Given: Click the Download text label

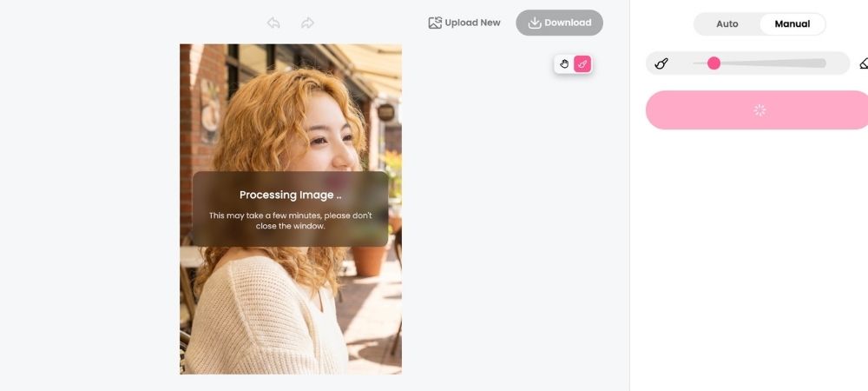Looking at the screenshot, I should [x=568, y=23].
